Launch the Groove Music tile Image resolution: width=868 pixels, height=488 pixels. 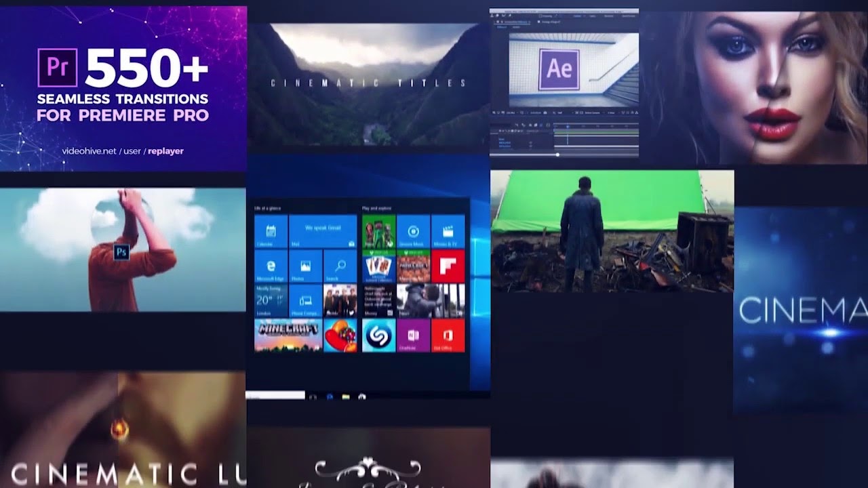(413, 232)
